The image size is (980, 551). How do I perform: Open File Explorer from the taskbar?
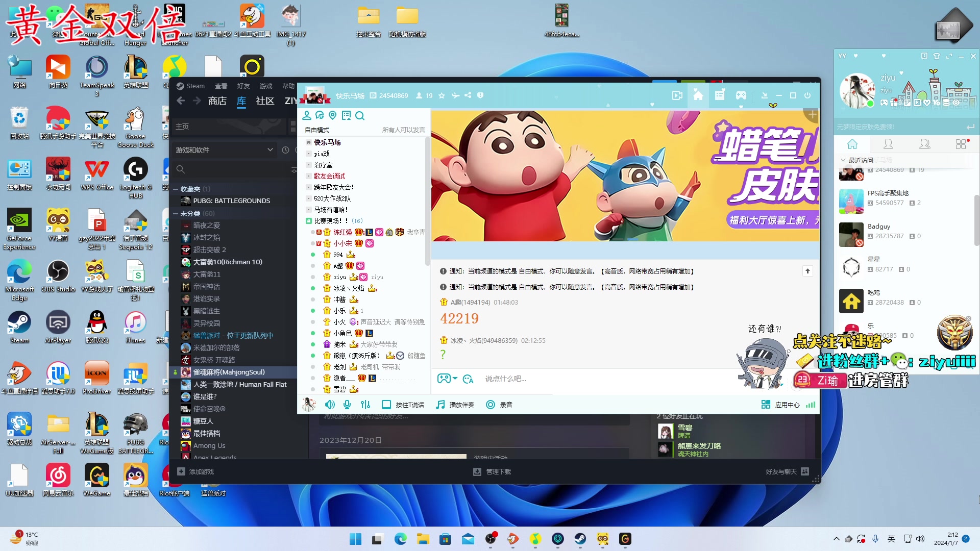pyautogui.click(x=423, y=539)
